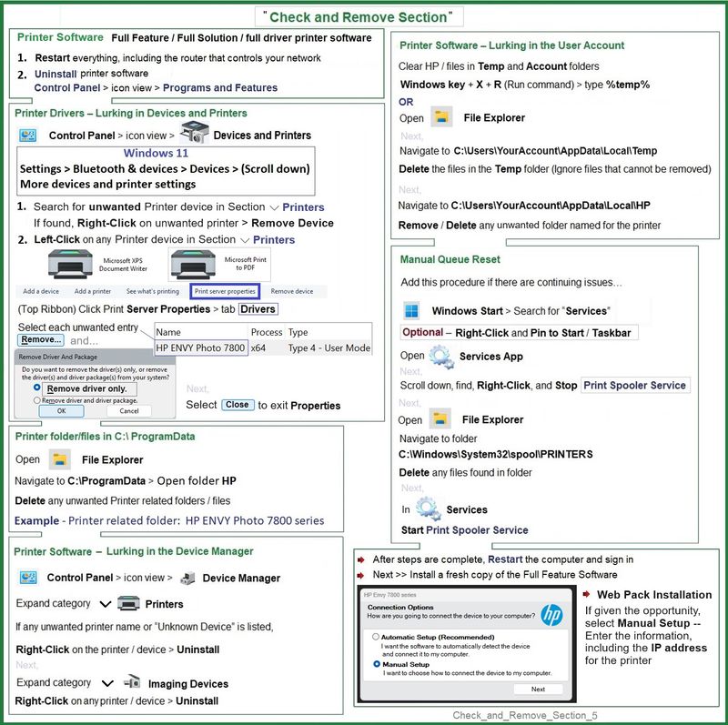Image resolution: width=728 pixels, height=725 pixels.
Task: Click the Windows Start logo icon
Action: click(411, 310)
